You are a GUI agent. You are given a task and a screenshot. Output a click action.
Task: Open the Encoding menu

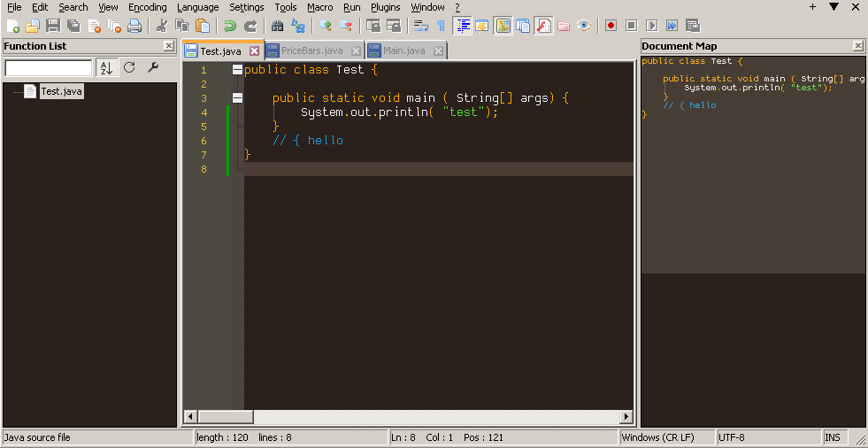coord(147,7)
